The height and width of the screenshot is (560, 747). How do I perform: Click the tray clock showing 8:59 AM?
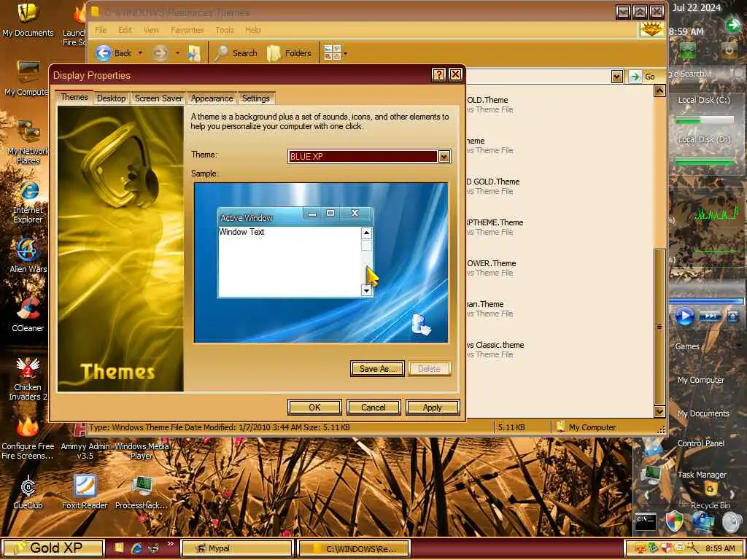tap(720, 548)
